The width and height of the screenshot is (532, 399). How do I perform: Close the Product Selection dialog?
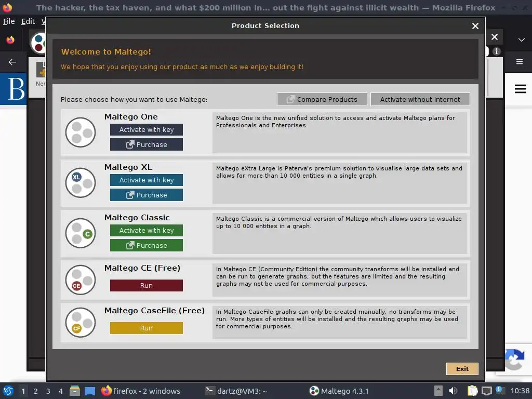475,26
